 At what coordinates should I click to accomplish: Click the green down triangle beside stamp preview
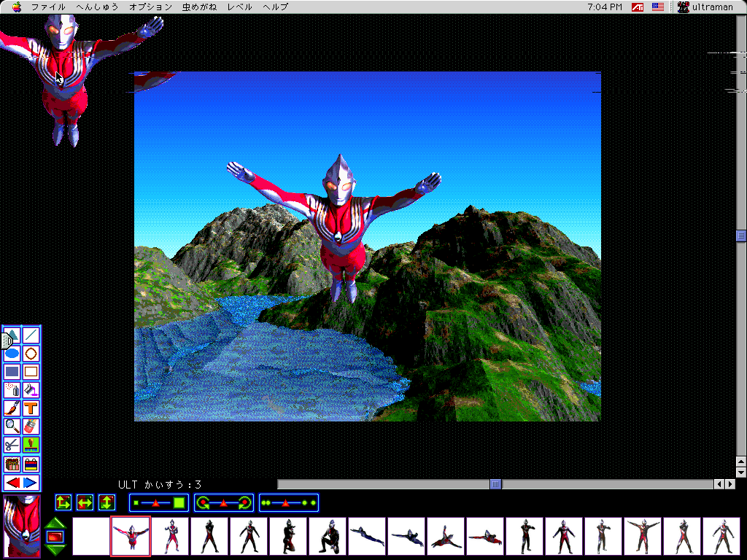click(55, 550)
